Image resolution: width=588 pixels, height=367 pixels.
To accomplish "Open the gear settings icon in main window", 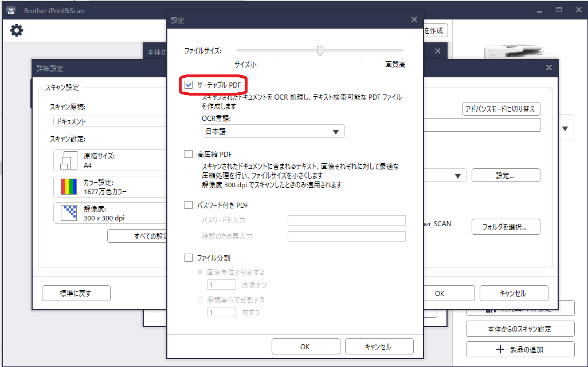I will pyautogui.click(x=17, y=30).
